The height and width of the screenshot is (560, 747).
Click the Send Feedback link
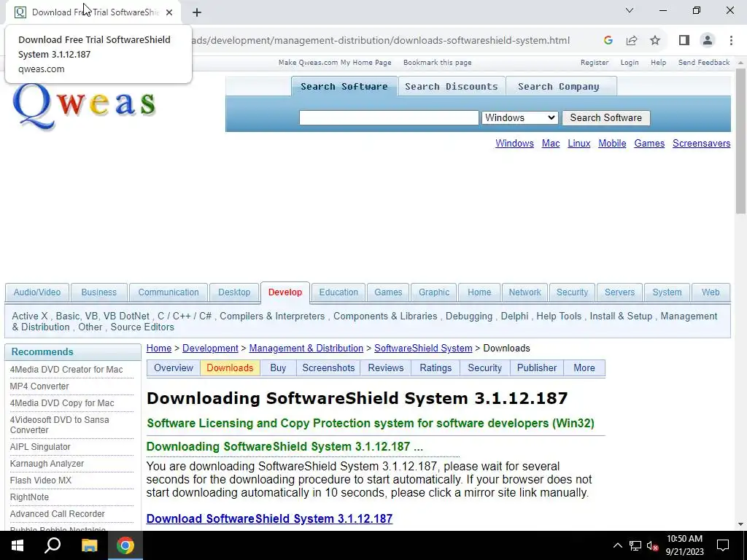pyautogui.click(x=704, y=63)
